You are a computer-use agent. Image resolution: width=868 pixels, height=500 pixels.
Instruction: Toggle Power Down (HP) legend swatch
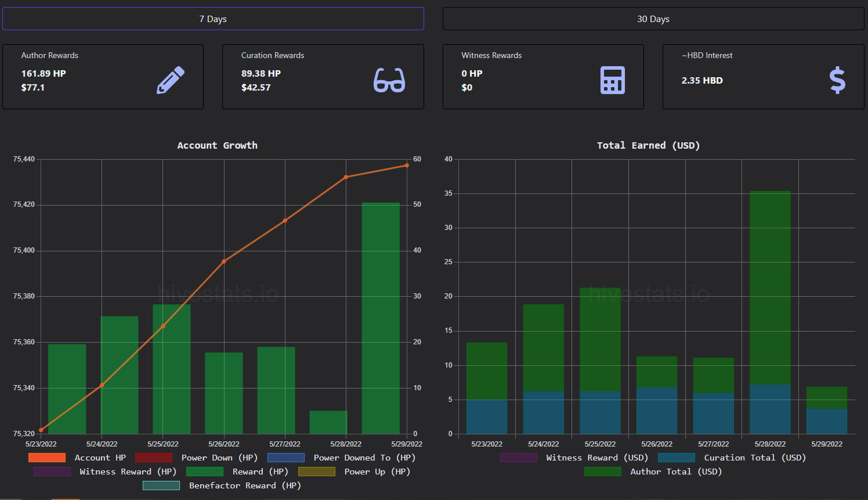coord(154,458)
